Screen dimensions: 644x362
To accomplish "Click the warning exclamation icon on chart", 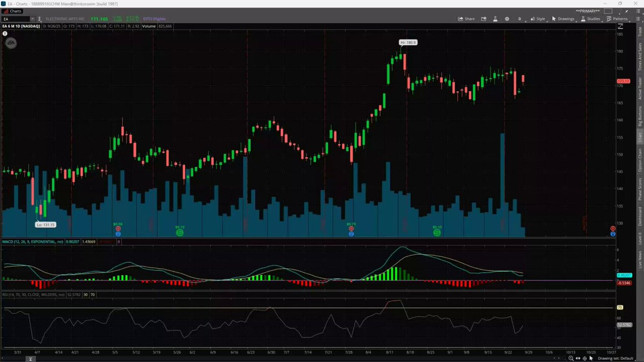I will [5, 33].
